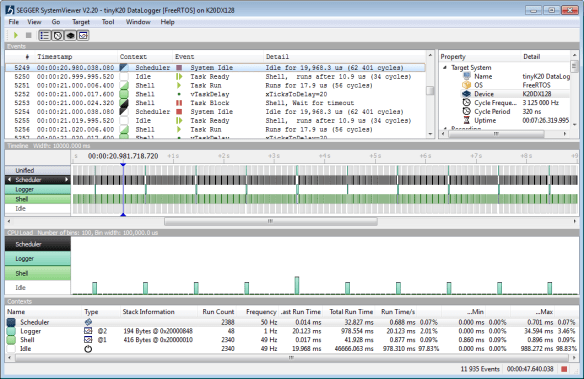Click the left arrow on Scheduler timeline row
This screenshot has height=379, width=584.
[x=9, y=180]
